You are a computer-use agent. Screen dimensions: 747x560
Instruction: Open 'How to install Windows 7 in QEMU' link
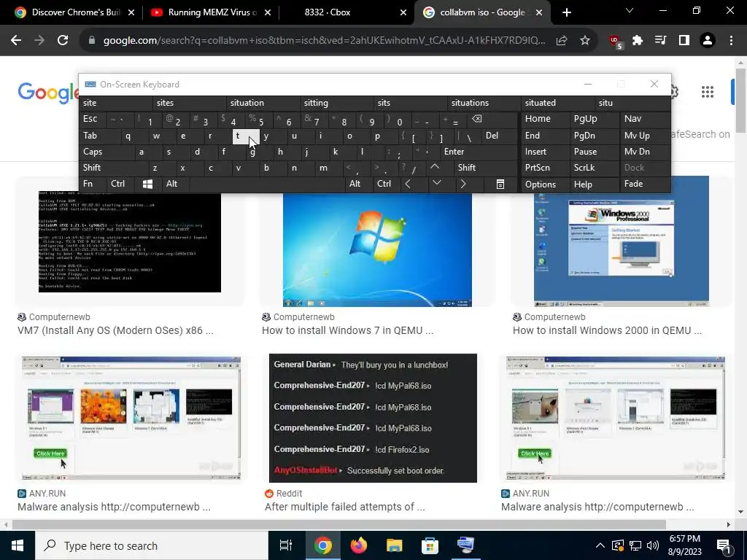coord(347,330)
